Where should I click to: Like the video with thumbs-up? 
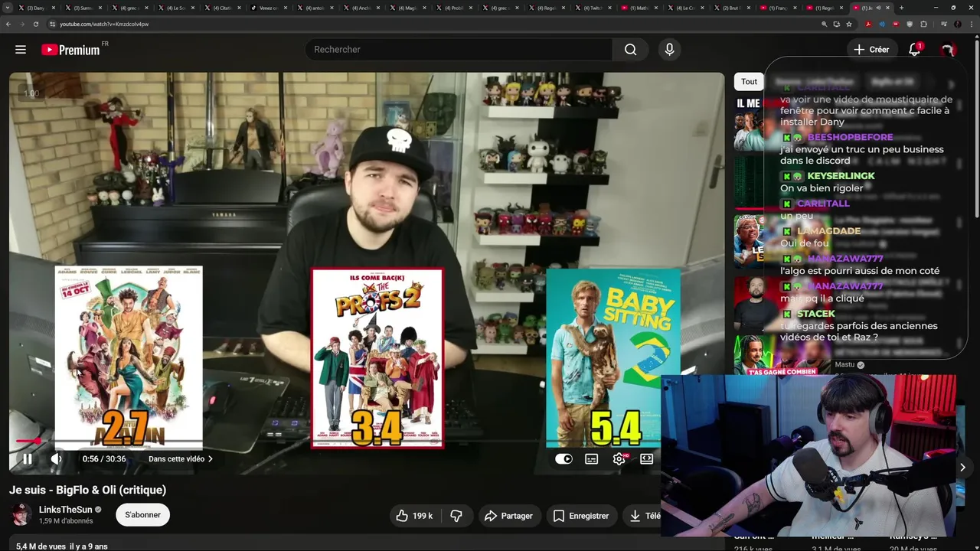[401, 516]
